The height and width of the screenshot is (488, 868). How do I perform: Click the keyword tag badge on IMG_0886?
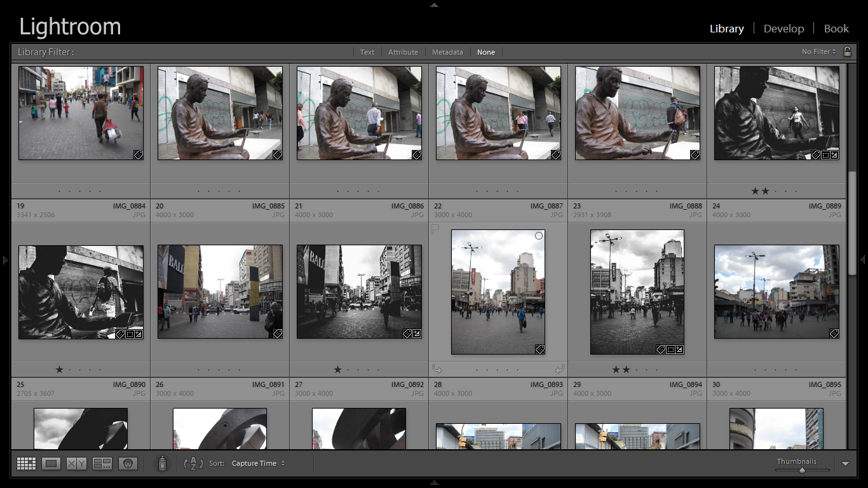[x=408, y=334]
